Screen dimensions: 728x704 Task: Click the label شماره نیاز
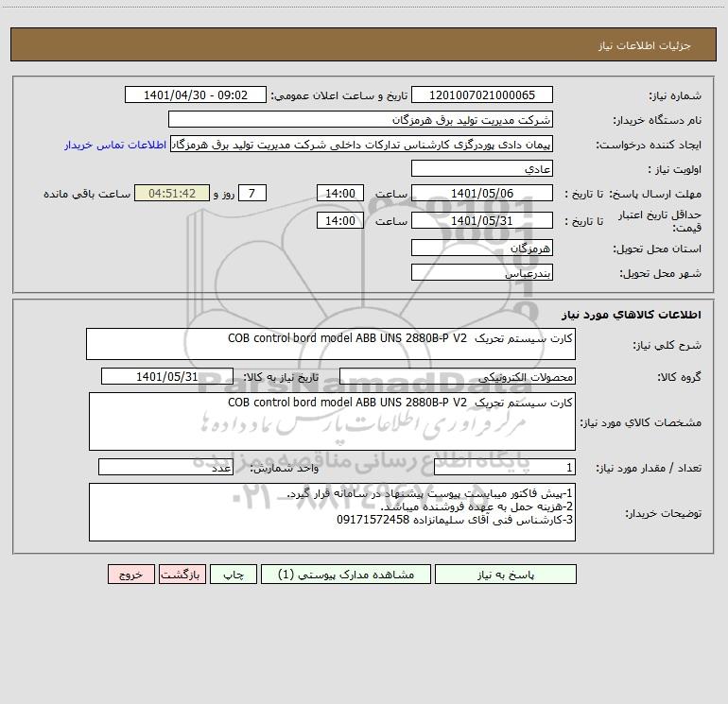[x=675, y=96]
